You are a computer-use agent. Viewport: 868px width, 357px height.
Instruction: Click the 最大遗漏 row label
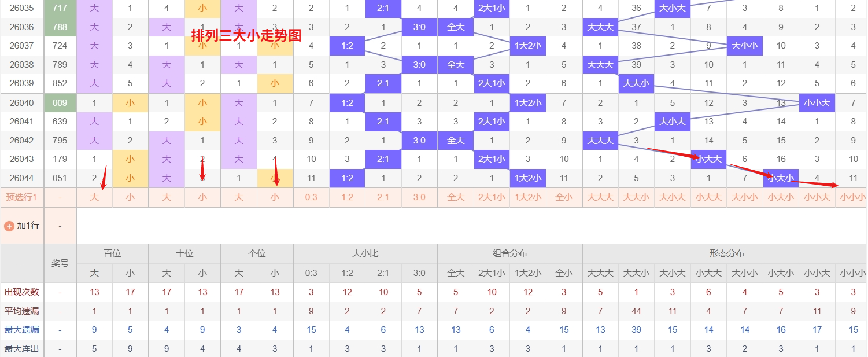coord(21,330)
